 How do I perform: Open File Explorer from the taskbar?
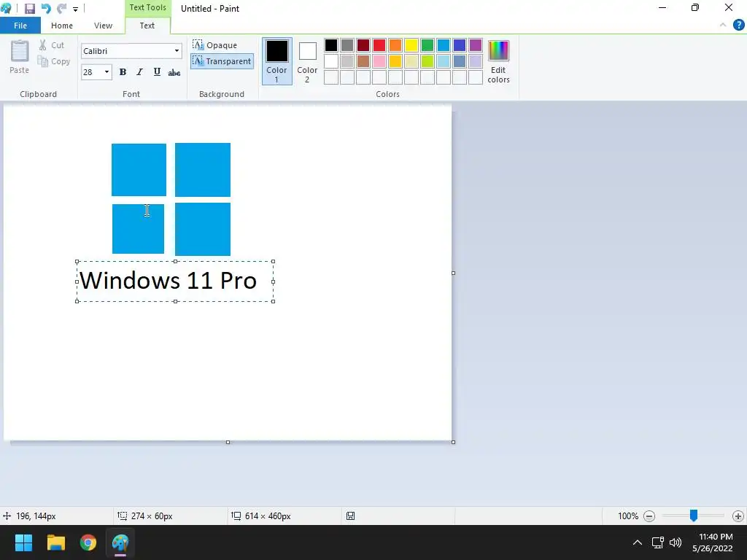click(55, 542)
